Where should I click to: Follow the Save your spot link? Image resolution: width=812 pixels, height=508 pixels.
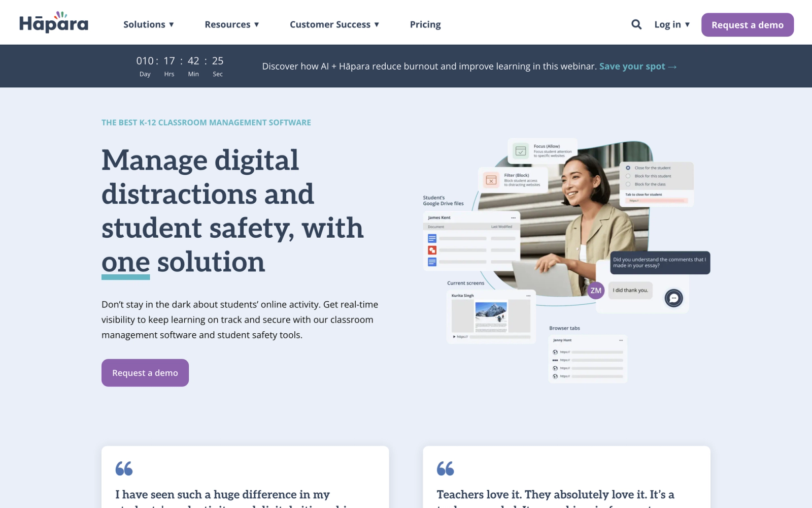[x=638, y=67]
